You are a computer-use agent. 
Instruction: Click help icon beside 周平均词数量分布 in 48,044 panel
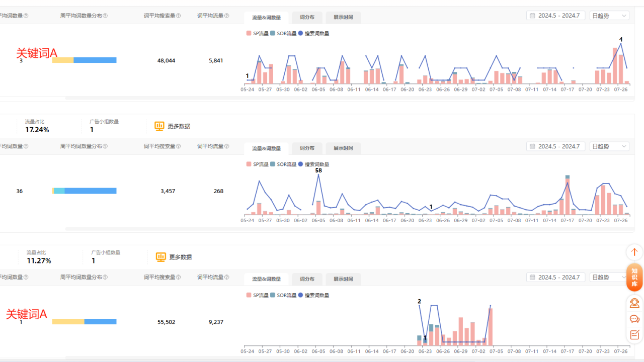tap(105, 16)
